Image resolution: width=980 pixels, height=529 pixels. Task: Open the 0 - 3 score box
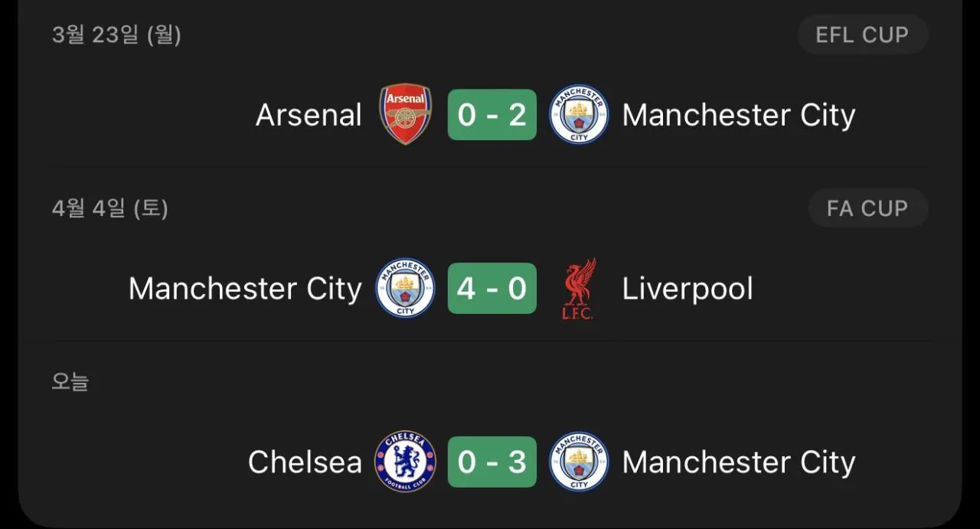click(x=492, y=462)
